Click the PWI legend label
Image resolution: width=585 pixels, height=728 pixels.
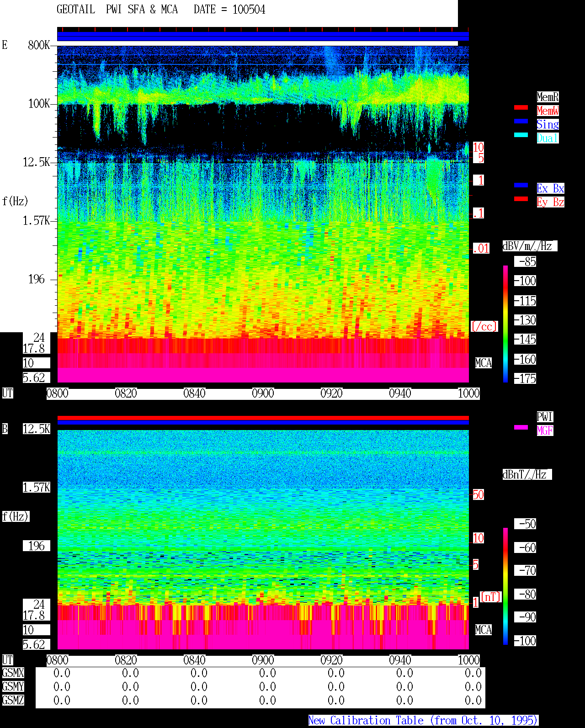(x=545, y=417)
